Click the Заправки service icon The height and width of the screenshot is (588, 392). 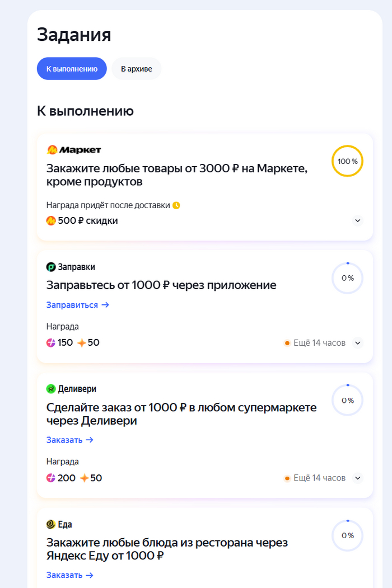click(51, 267)
